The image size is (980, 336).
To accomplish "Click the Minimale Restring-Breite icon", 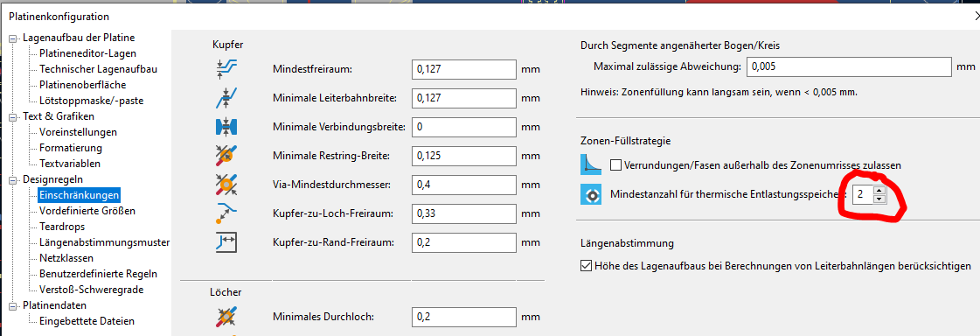I will (224, 155).
